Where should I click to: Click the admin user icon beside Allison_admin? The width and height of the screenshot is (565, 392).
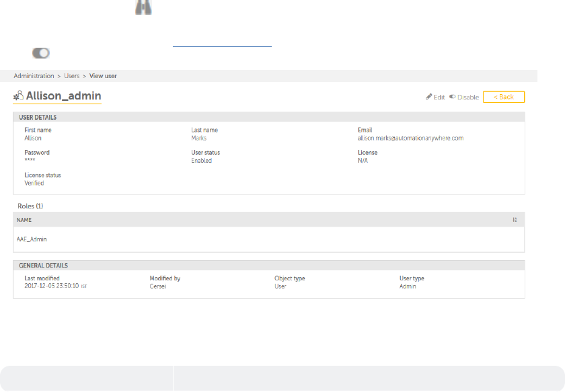[19, 96]
